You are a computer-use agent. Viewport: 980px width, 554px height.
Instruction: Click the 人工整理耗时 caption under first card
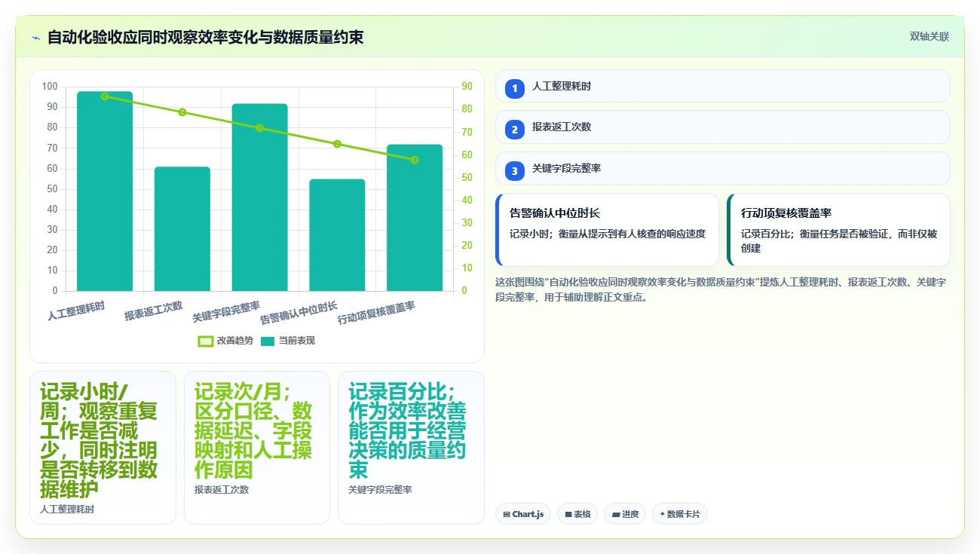[x=67, y=510]
